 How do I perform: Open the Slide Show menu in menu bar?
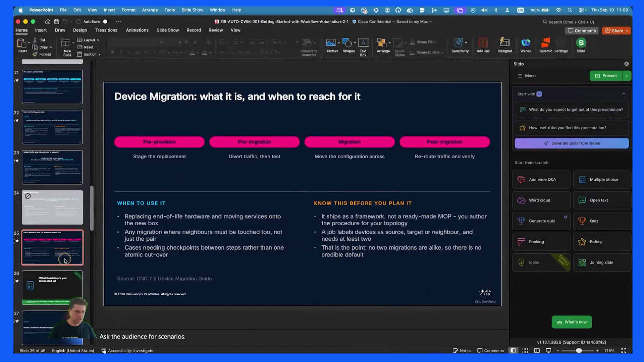point(192,10)
